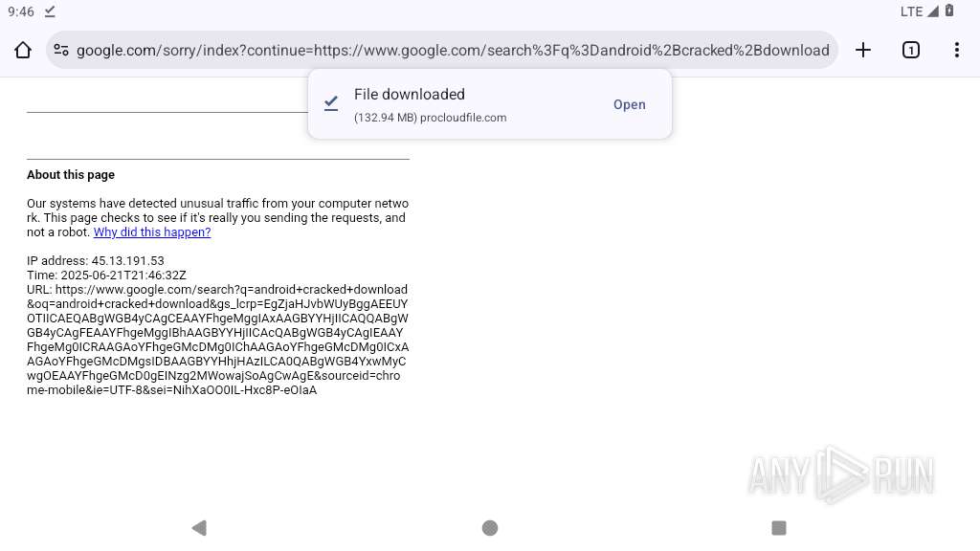Tap the checkmark icon in download popup
The image size is (980, 551).
(x=331, y=103)
